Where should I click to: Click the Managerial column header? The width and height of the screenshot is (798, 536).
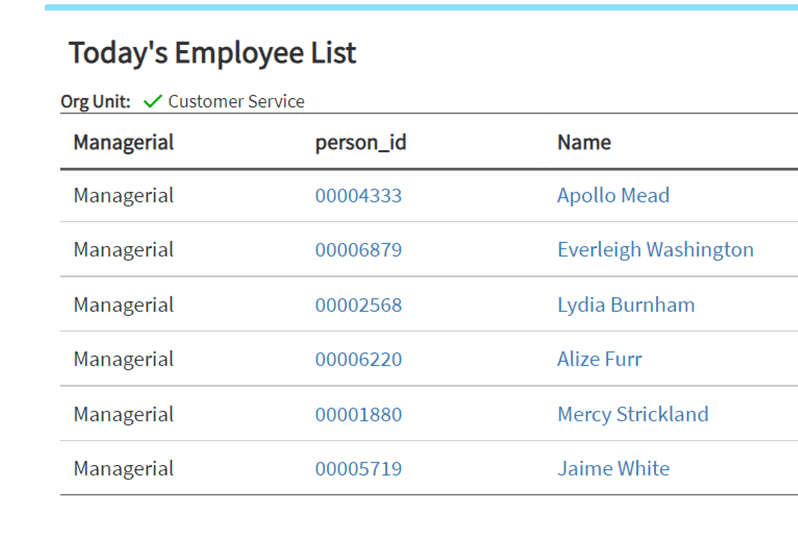point(123,142)
